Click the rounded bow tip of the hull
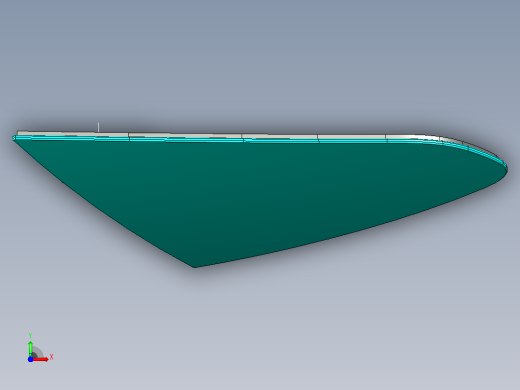This screenshot has height=390, width=520. click(506, 168)
